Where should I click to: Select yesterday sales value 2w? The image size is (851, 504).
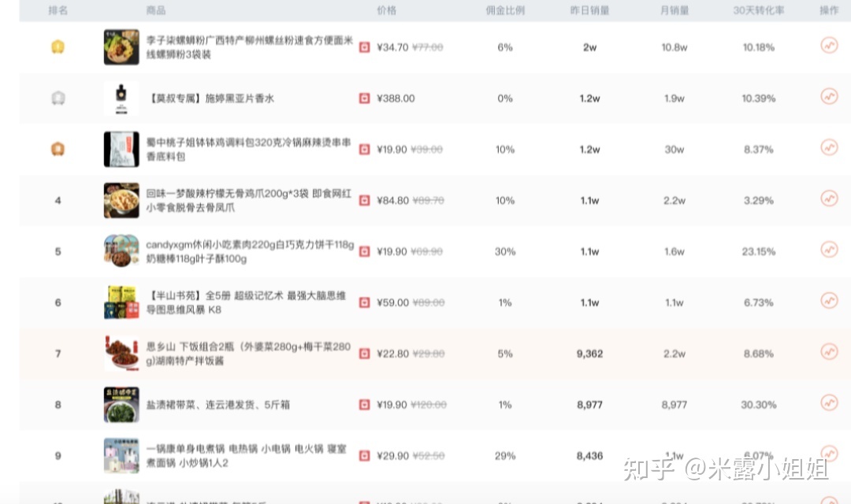[589, 47]
